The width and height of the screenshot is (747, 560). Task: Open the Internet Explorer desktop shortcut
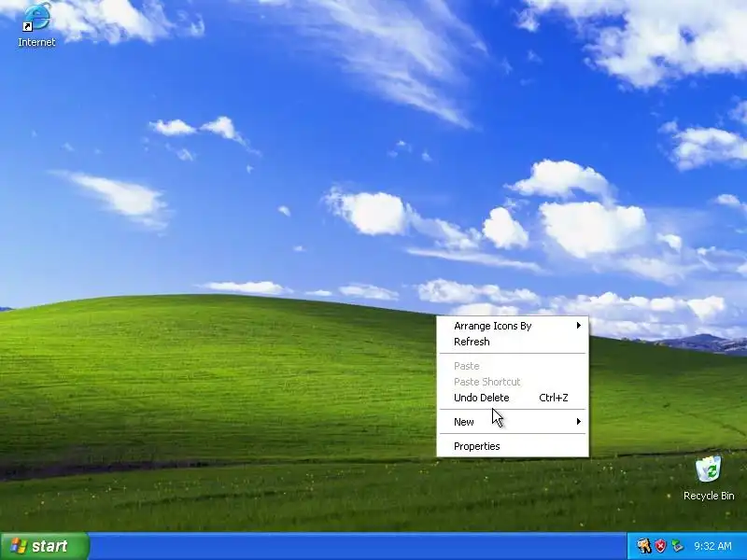pyautogui.click(x=36, y=25)
